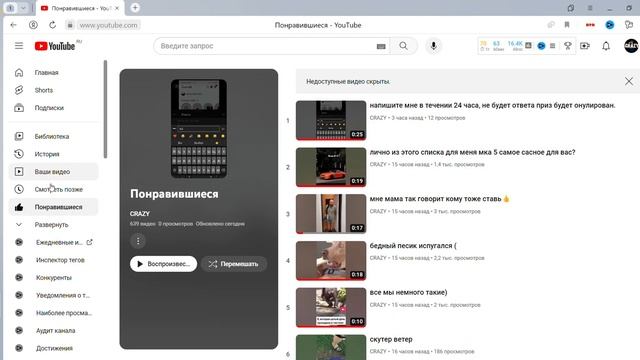Click the Перемешать shuffle button

pos(234,264)
